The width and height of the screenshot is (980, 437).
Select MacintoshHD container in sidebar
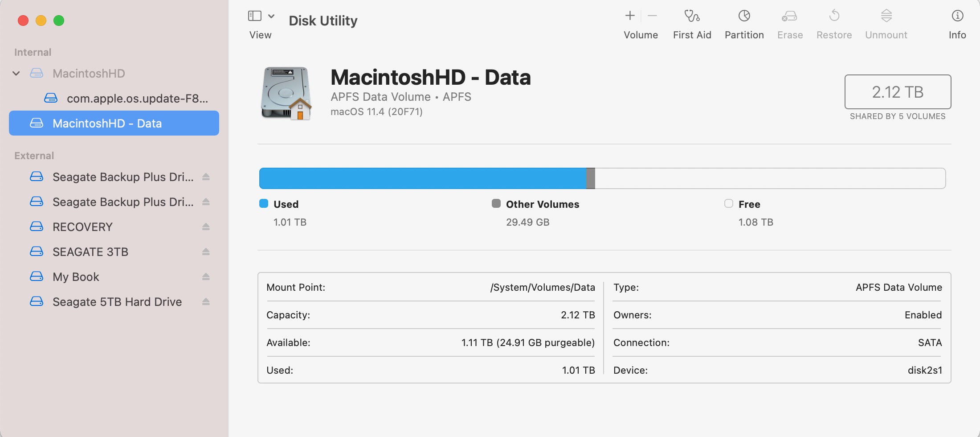click(115, 73)
